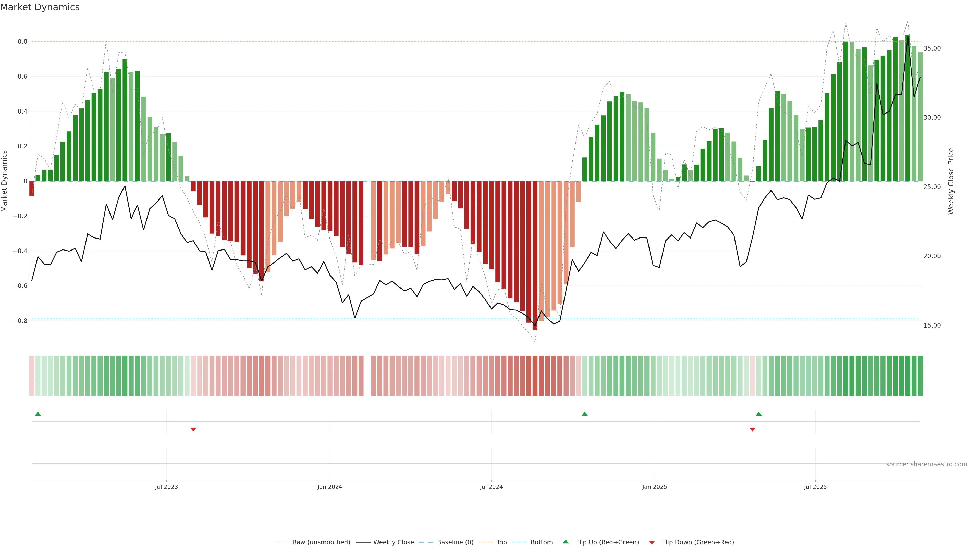Click the last green flip-up triangle marker
The height and width of the screenshot is (551, 980).
click(x=758, y=414)
